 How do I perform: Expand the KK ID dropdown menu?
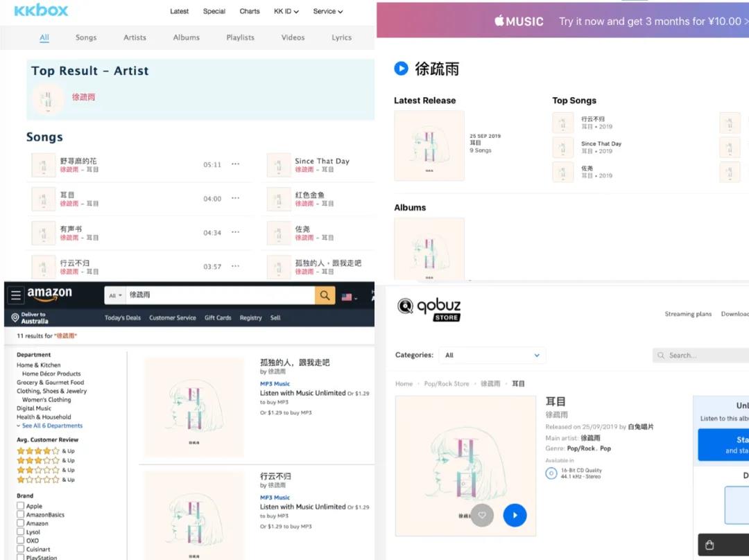[x=286, y=11]
